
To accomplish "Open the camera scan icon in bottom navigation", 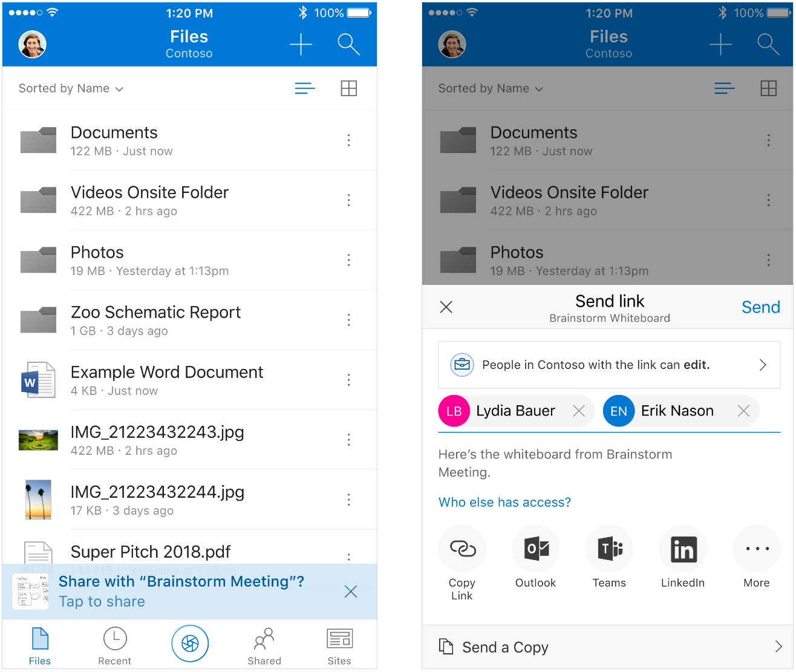I will click(190, 644).
